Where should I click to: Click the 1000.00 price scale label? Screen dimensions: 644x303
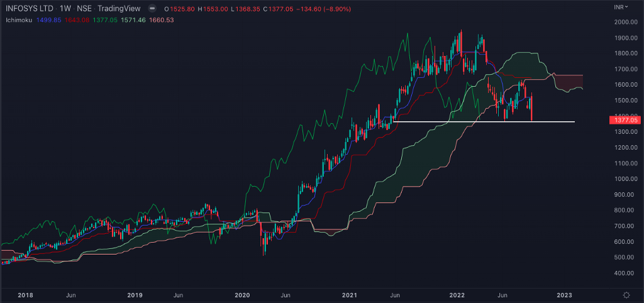[x=626, y=179]
